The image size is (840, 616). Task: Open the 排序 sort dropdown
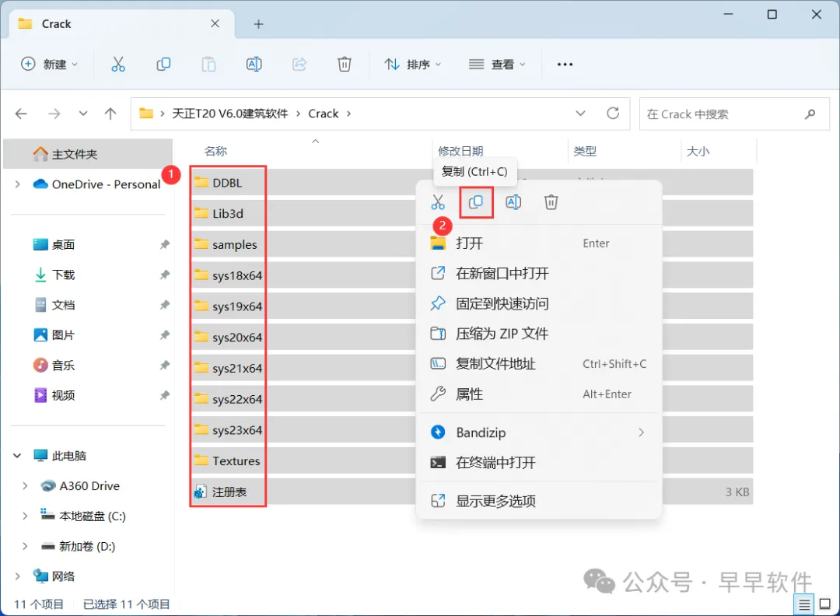coord(412,65)
